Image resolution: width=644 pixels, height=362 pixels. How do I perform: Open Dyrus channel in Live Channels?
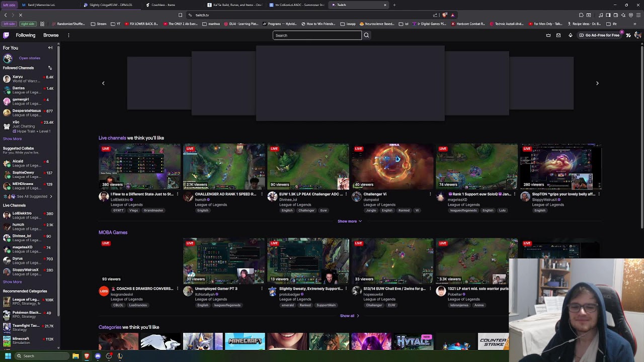29,260
